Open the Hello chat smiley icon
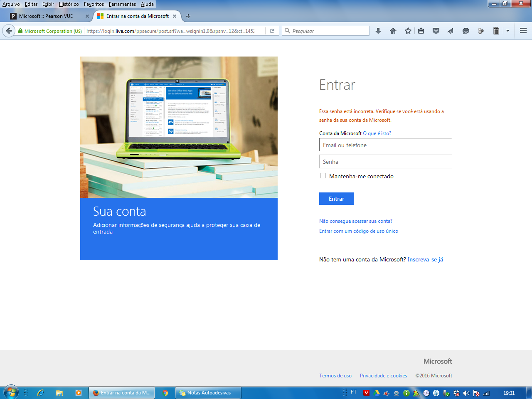The height and width of the screenshot is (399, 532). [x=466, y=31]
